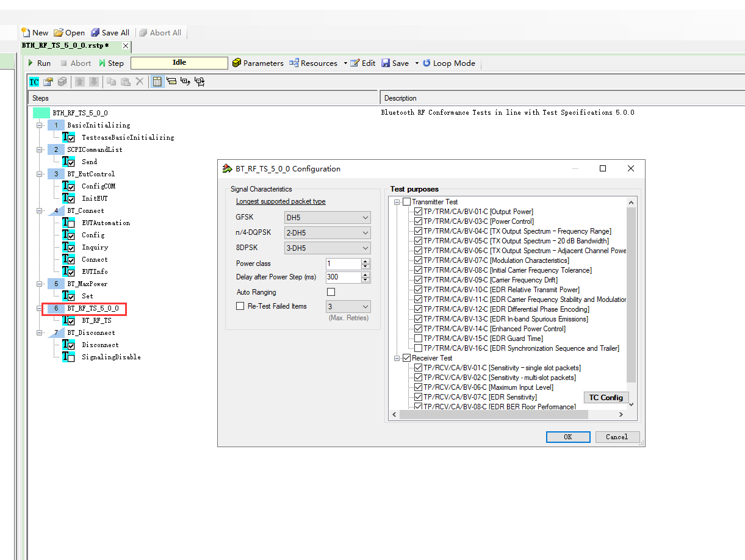Check the EDR Guard Time test checkbox
The width and height of the screenshot is (745, 560).
tap(418, 339)
